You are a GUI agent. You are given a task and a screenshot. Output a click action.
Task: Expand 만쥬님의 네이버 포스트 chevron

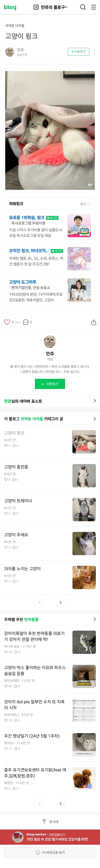point(95,401)
